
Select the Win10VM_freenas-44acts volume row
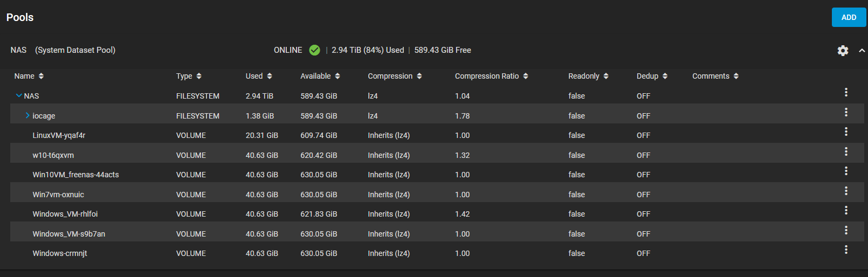coord(437,175)
